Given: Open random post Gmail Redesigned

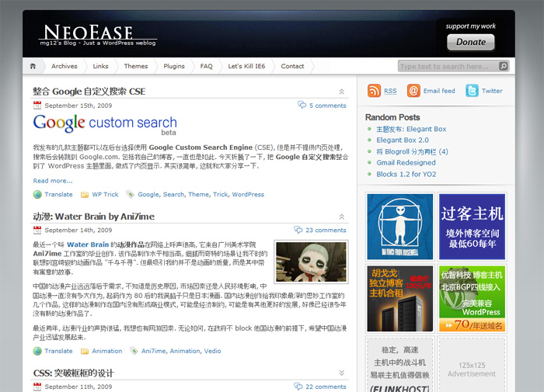Looking at the screenshot, I should [406, 162].
